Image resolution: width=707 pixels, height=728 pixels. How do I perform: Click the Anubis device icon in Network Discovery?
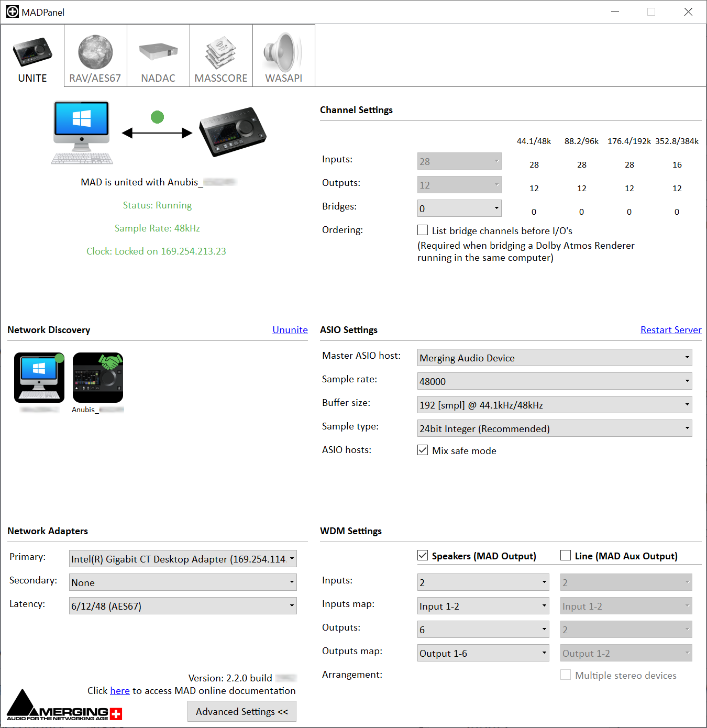pos(98,377)
